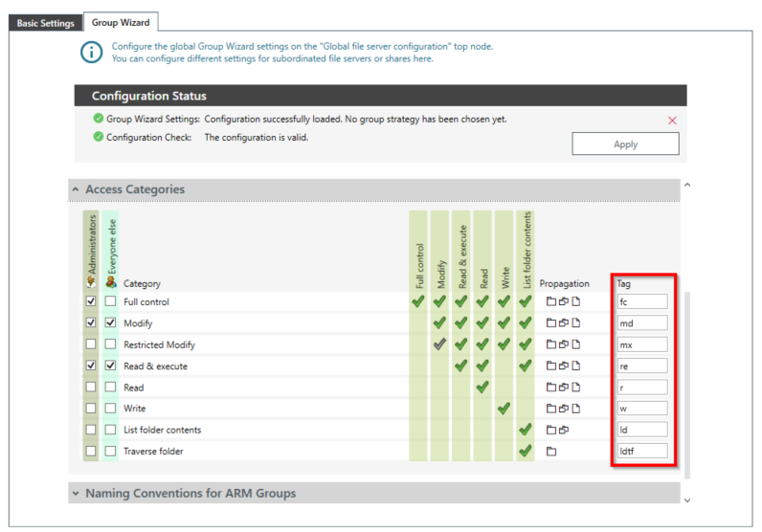Expand Naming Conventions for ARM Groups
This screenshot has height=532, width=762.
(x=76, y=494)
